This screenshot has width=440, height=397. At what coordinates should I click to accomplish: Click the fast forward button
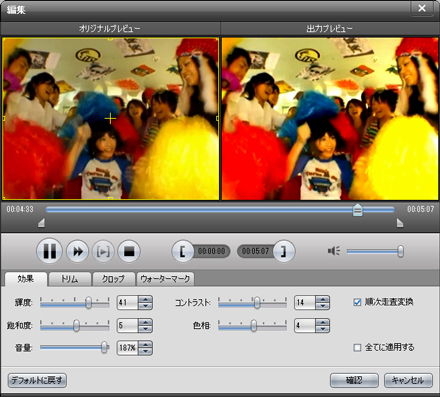click(x=78, y=251)
